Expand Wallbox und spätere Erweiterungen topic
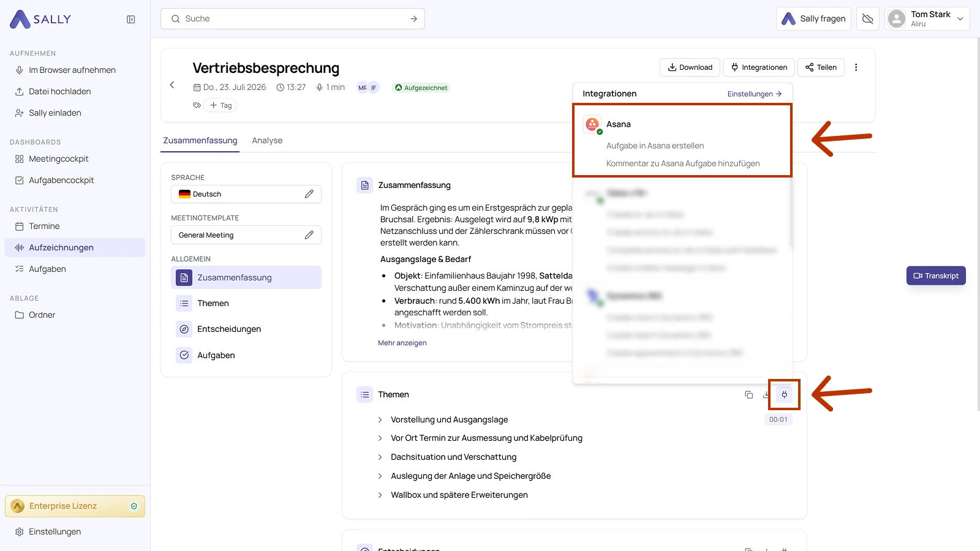 tap(459, 495)
